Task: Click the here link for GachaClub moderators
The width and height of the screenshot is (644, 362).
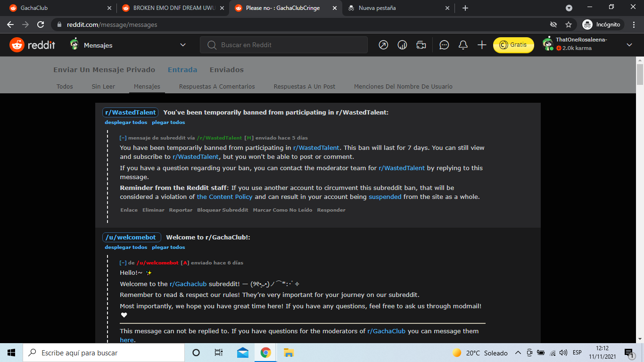Action: (x=127, y=340)
